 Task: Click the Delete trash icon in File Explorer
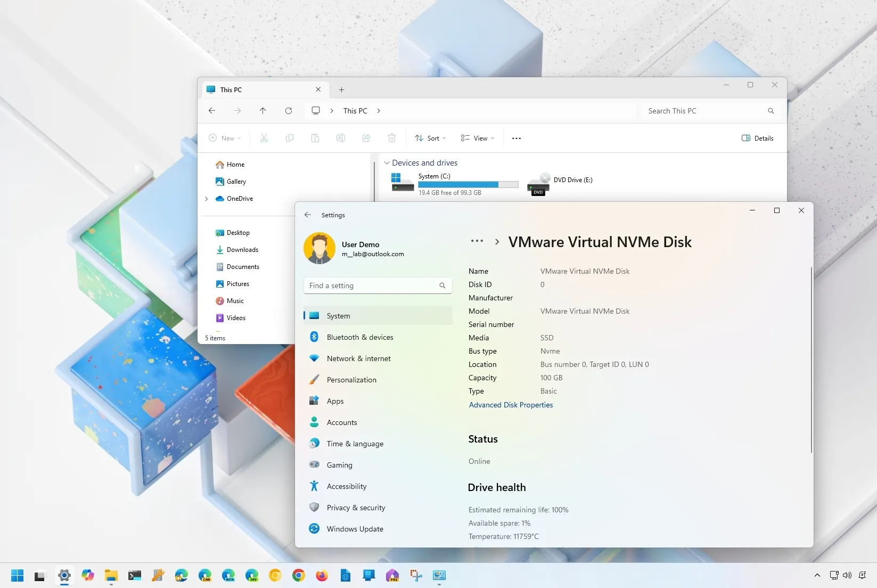coord(392,138)
